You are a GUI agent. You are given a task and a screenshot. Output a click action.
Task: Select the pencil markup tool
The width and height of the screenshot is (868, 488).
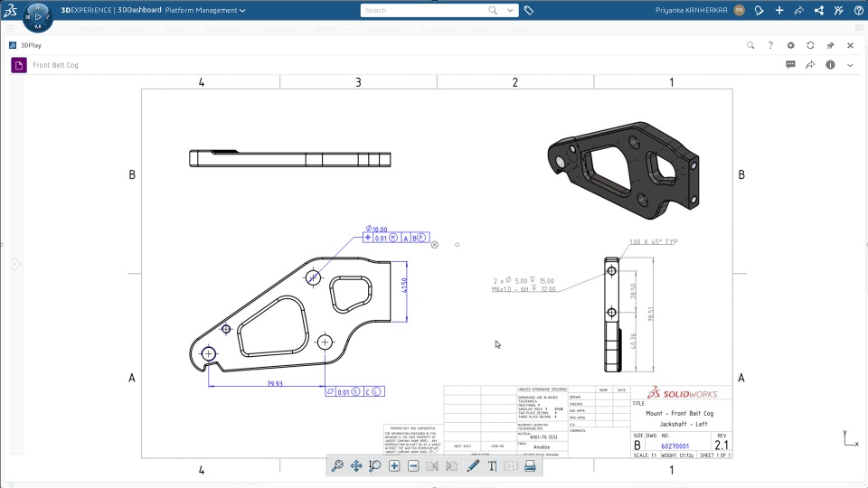(x=473, y=466)
